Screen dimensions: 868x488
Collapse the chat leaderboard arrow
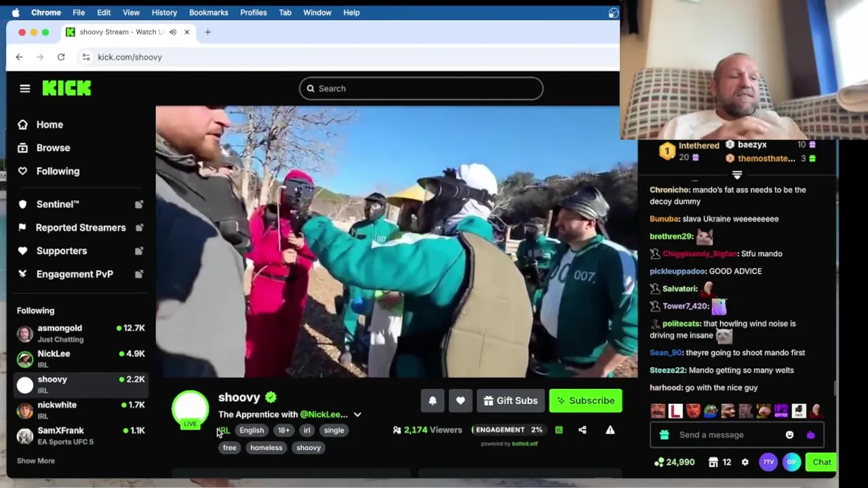tap(737, 175)
